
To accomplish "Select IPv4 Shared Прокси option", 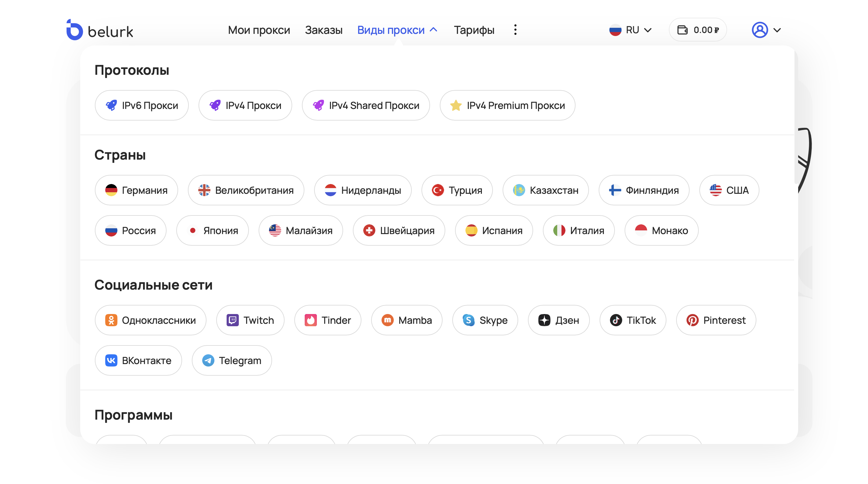I will tap(366, 106).
